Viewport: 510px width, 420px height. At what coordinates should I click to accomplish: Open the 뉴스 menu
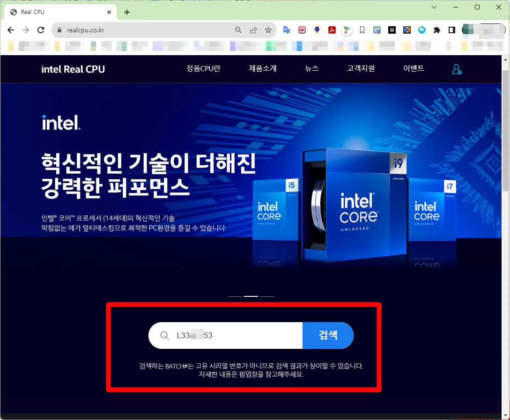pos(311,68)
